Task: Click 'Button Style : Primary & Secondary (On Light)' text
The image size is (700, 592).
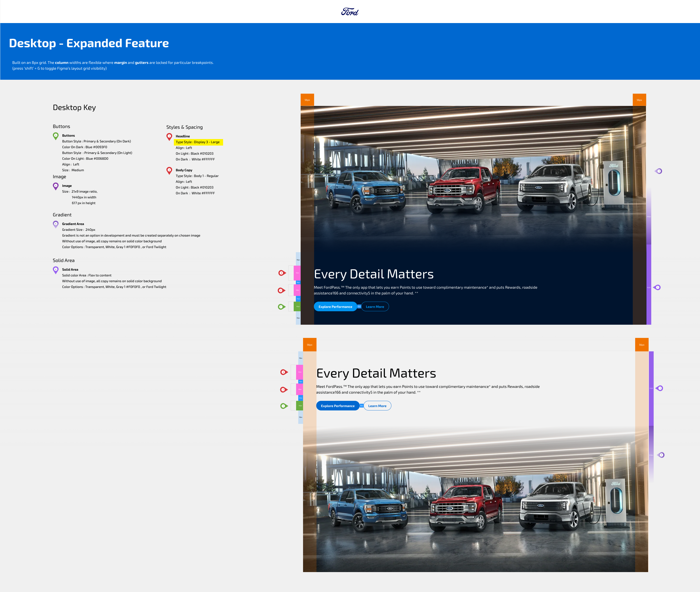Action: click(x=97, y=153)
